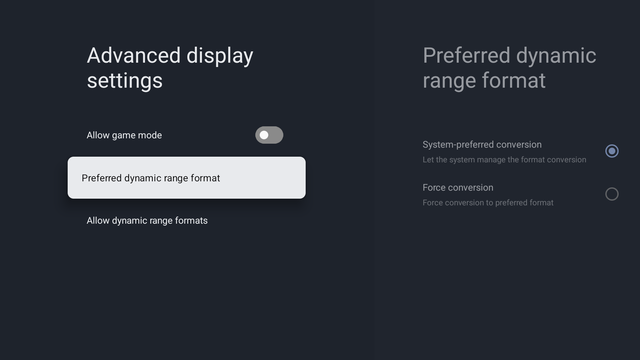The width and height of the screenshot is (640, 360).
Task: Select Force conversion radio button
Action: coord(611,194)
